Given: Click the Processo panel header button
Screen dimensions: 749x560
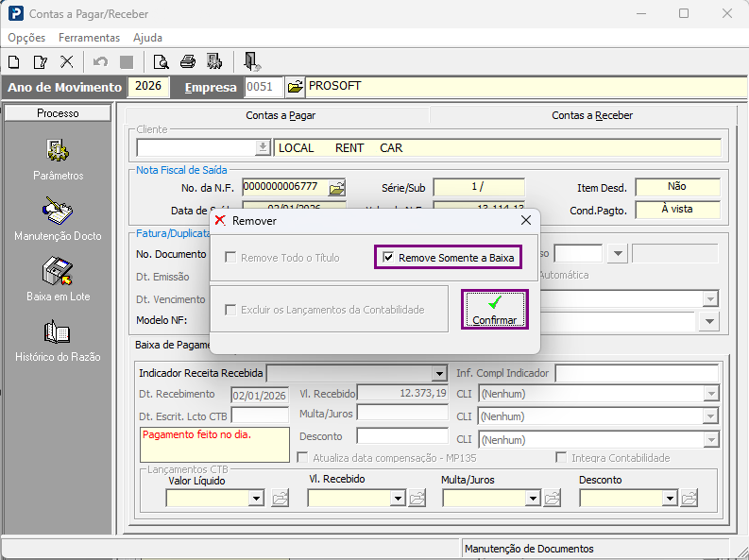Looking at the screenshot, I should [x=58, y=113].
